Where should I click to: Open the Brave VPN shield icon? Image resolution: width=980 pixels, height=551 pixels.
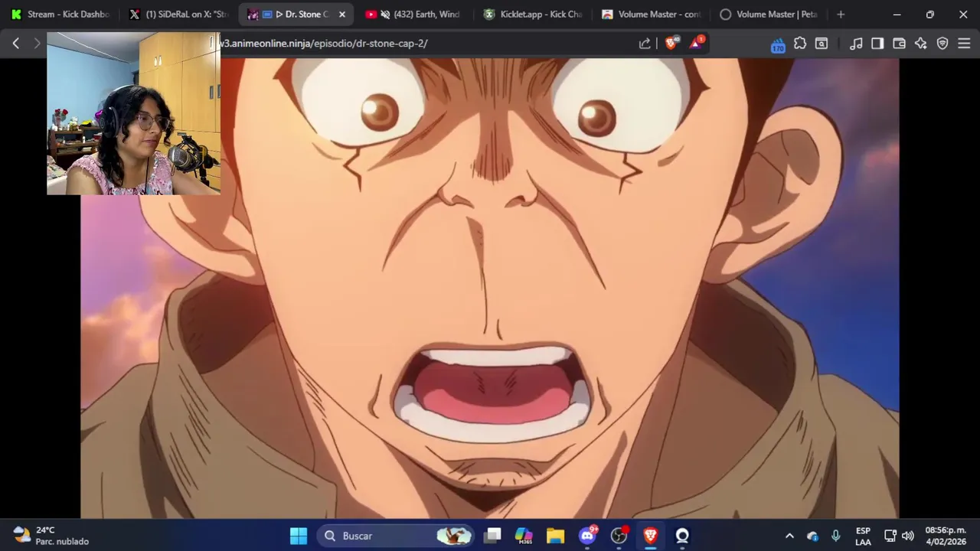click(x=942, y=44)
